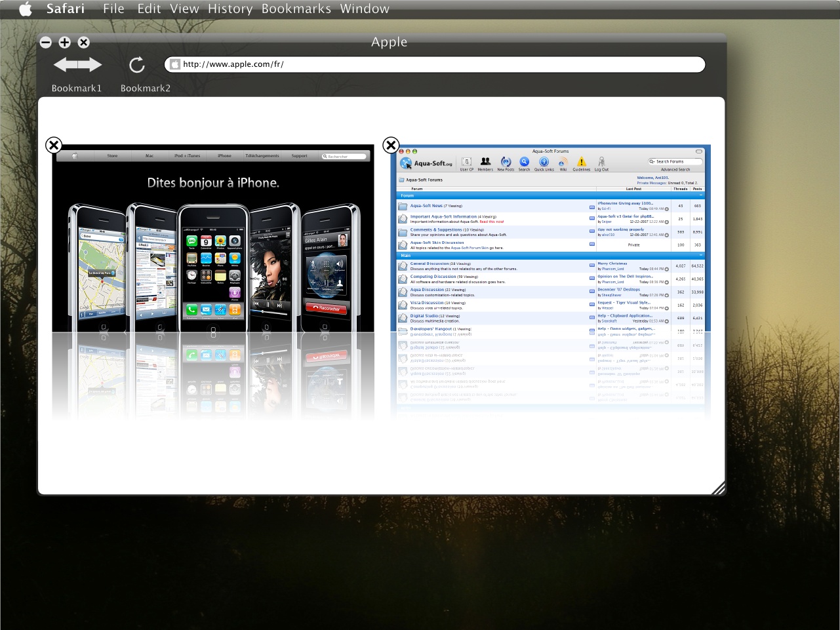
Task: Go forward using the right-pointing arrowhead
Action: (x=90, y=64)
